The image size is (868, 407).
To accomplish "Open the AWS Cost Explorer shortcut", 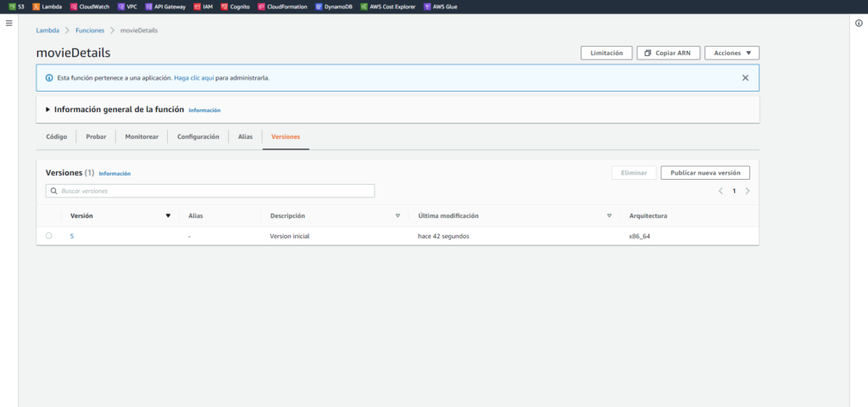I will (364, 6).
